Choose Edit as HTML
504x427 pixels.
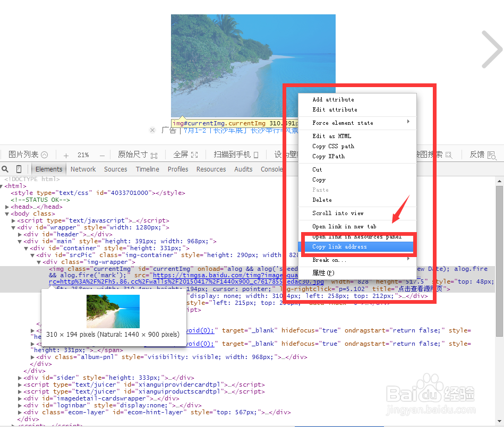(x=357, y=136)
